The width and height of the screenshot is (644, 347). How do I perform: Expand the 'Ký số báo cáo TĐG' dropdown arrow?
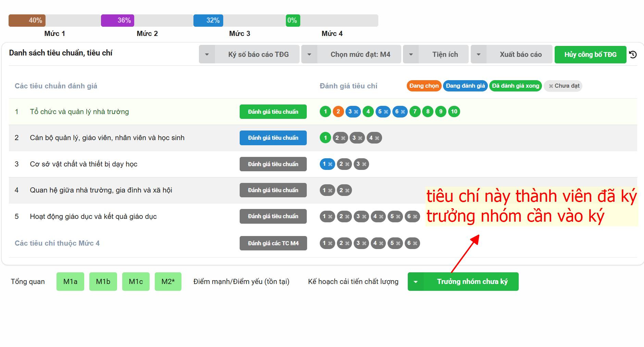coord(207,54)
